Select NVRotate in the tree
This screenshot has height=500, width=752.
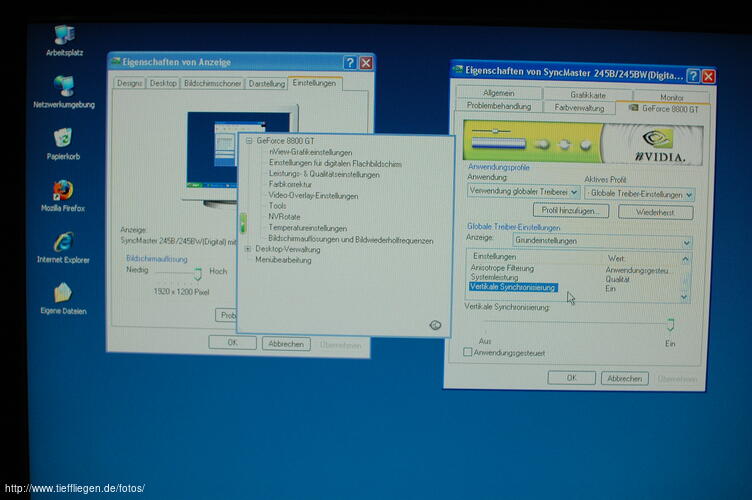[284, 217]
